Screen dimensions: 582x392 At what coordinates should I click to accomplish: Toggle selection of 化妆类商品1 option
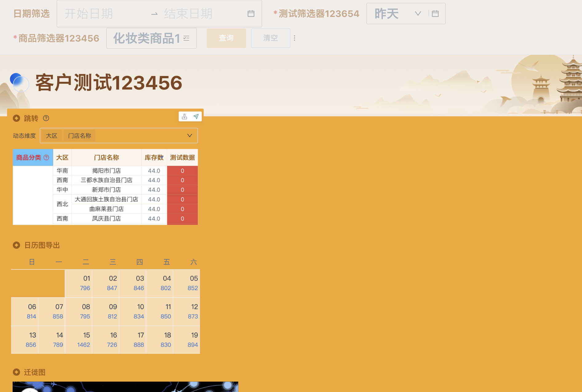[148, 38]
